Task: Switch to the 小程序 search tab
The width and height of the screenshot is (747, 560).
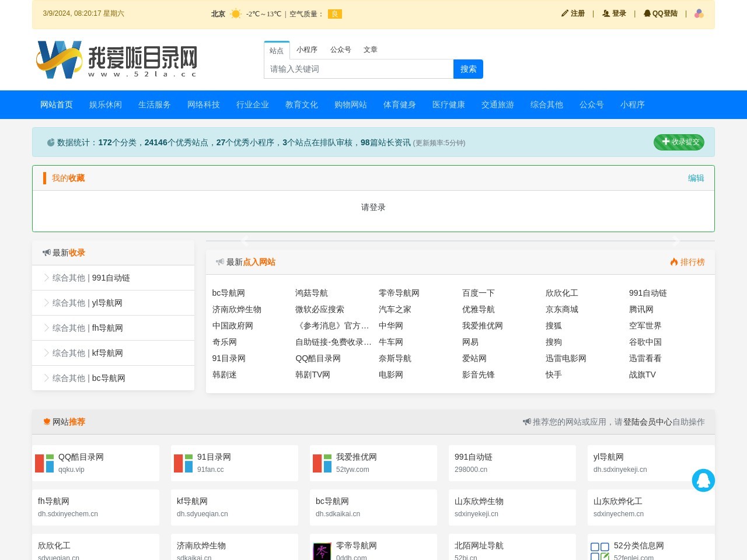Action: (x=306, y=50)
